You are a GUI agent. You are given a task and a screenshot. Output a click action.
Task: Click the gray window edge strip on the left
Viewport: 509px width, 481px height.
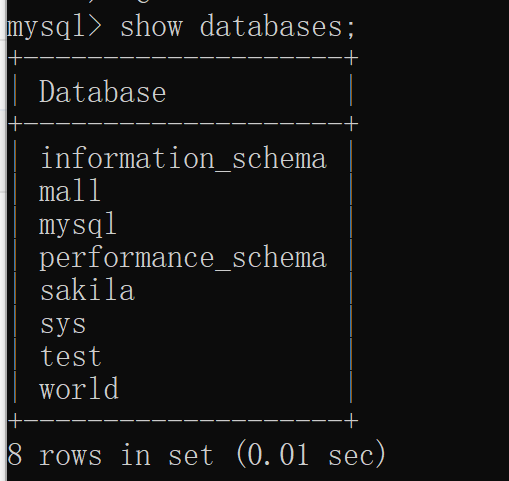[3, 240]
